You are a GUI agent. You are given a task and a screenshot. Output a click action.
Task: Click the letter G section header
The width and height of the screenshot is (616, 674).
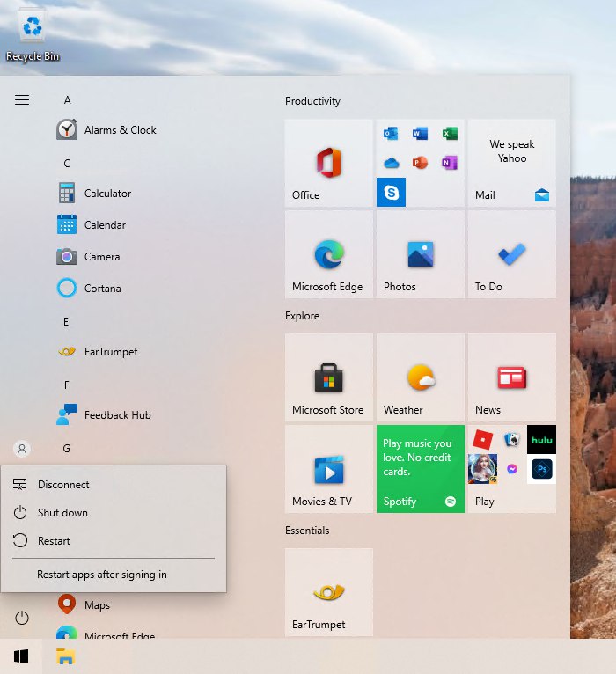(67, 449)
